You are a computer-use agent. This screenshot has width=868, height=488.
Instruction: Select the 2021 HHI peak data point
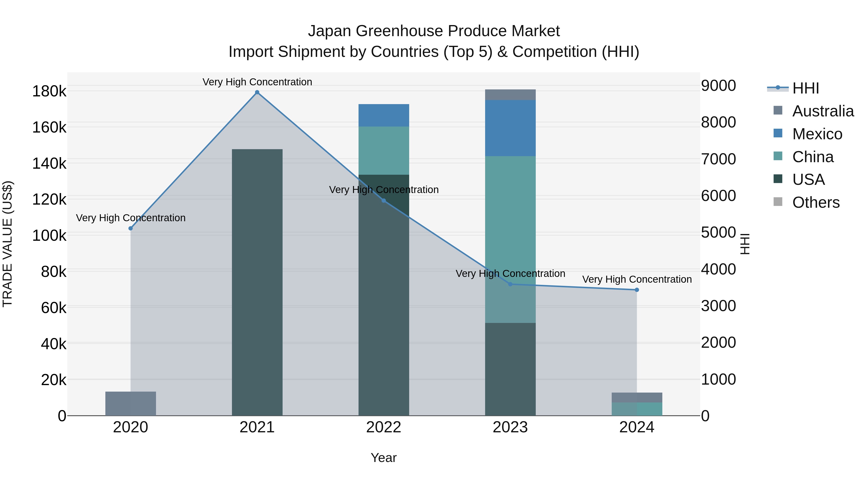pos(257,92)
